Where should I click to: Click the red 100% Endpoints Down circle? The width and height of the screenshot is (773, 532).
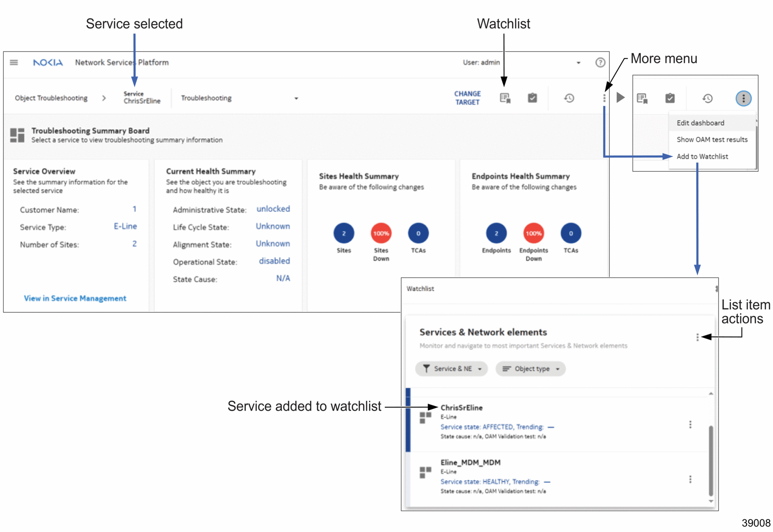(x=534, y=233)
